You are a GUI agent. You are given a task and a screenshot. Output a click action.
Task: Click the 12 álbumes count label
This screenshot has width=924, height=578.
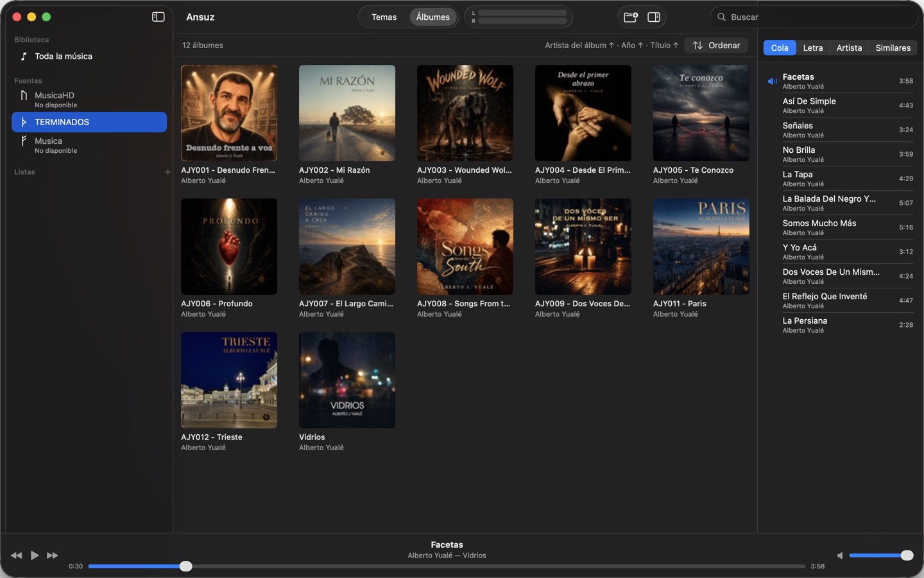point(203,46)
